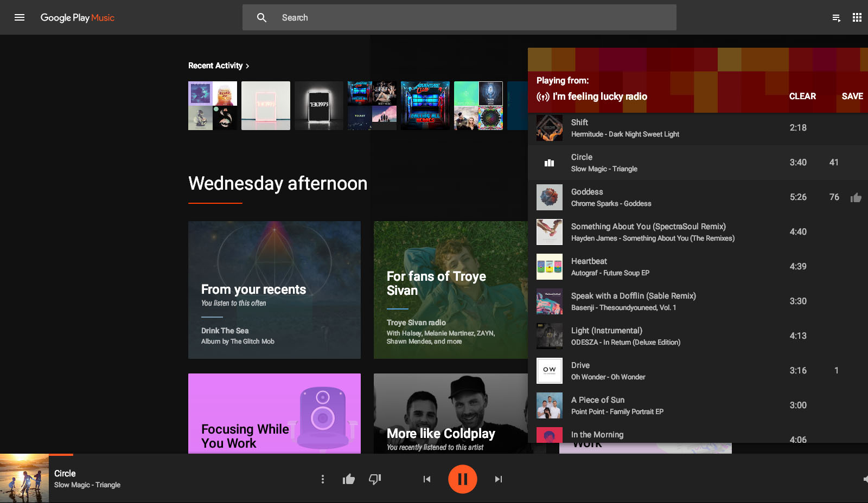Click Shift album art thumbnail
The height and width of the screenshot is (503, 868).
(550, 128)
